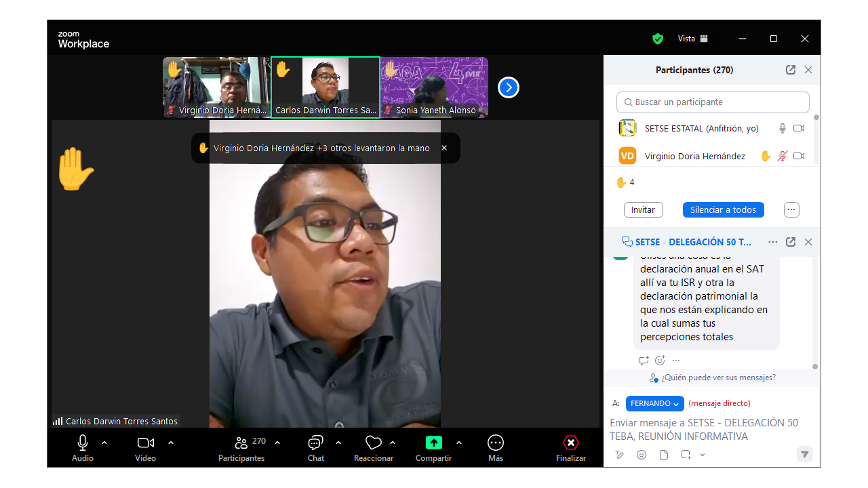Click the Invitar button
The image size is (868, 488).
[x=643, y=210]
